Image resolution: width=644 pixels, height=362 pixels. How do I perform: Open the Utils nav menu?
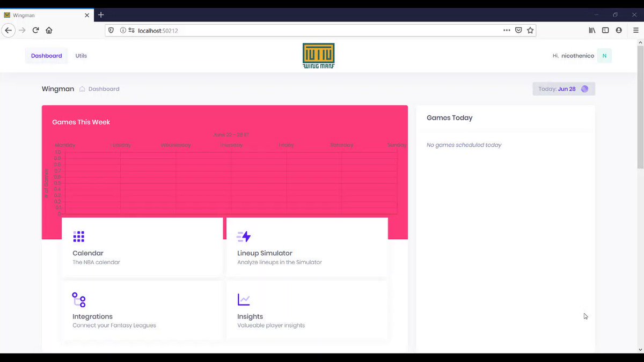81,56
